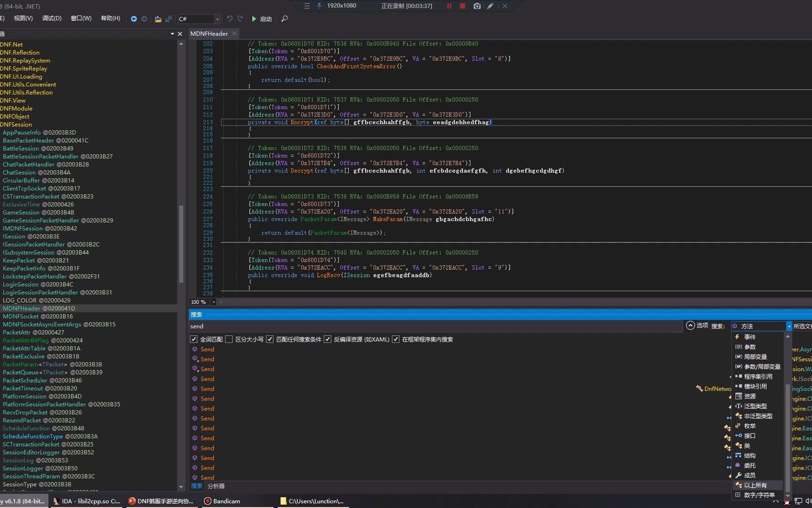Open the 窗口(W) menu
The height and width of the screenshot is (508, 812).
click(x=81, y=18)
